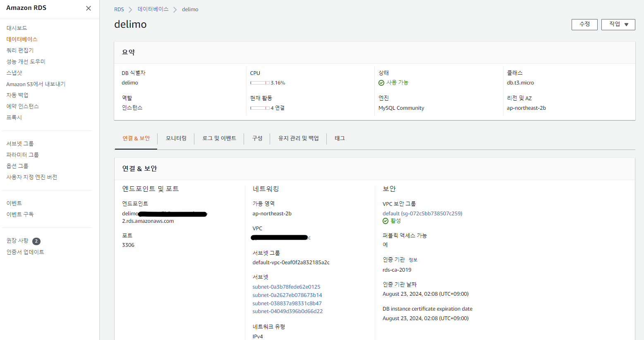Image resolution: width=644 pixels, height=340 pixels.
Task: Open 쿼리 편집기 in the sidebar
Action: pyautogui.click(x=20, y=51)
